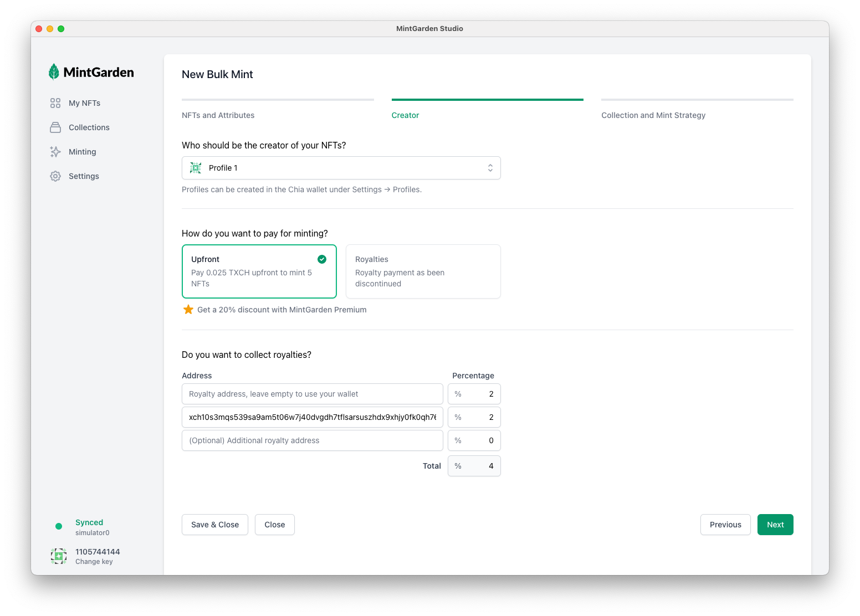860x616 pixels.
Task: Click the Premium discount star icon
Action: click(188, 310)
